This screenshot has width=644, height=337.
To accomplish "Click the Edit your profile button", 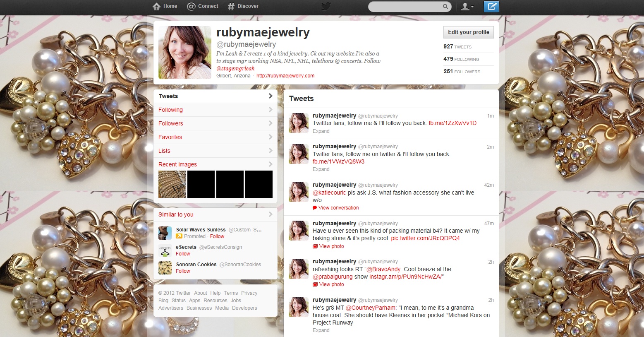I will click(469, 32).
